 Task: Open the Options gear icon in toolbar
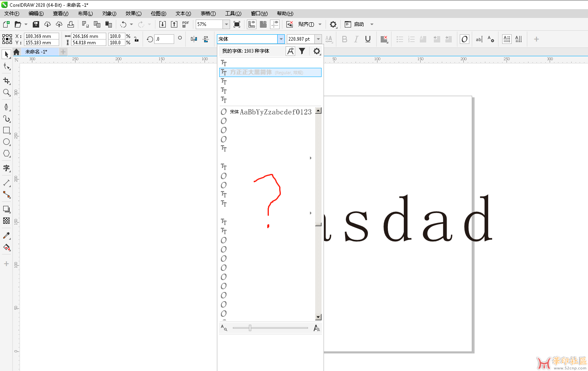pos(333,24)
